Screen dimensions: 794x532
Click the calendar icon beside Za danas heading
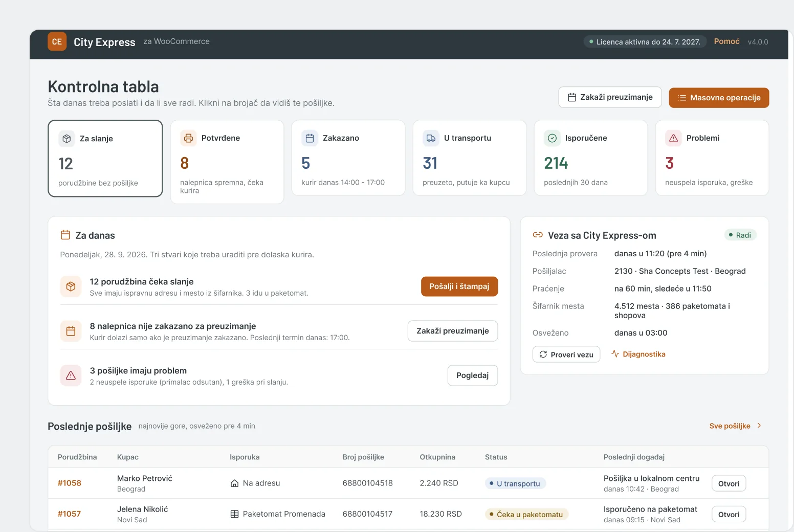(65, 235)
